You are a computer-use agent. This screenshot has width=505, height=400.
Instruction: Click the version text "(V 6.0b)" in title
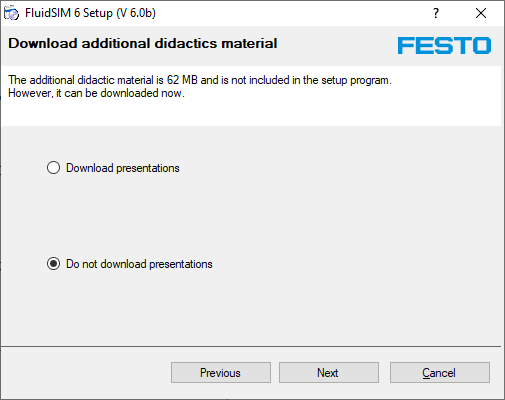pyautogui.click(x=136, y=13)
